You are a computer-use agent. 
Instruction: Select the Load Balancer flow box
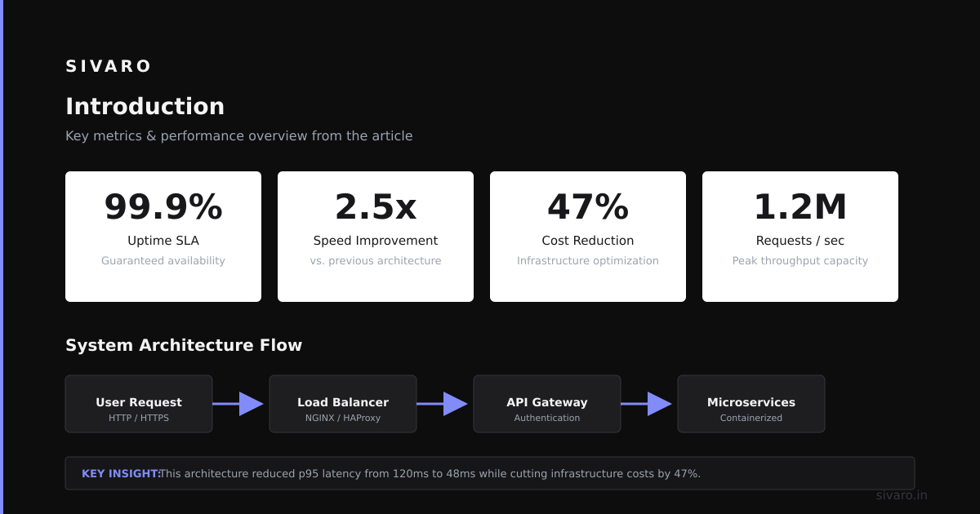343,404
